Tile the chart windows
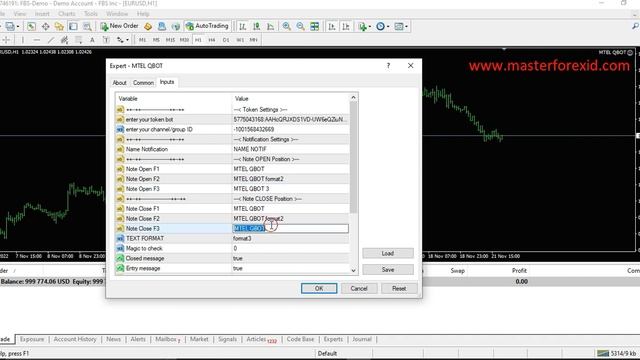 [x=315, y=27]
